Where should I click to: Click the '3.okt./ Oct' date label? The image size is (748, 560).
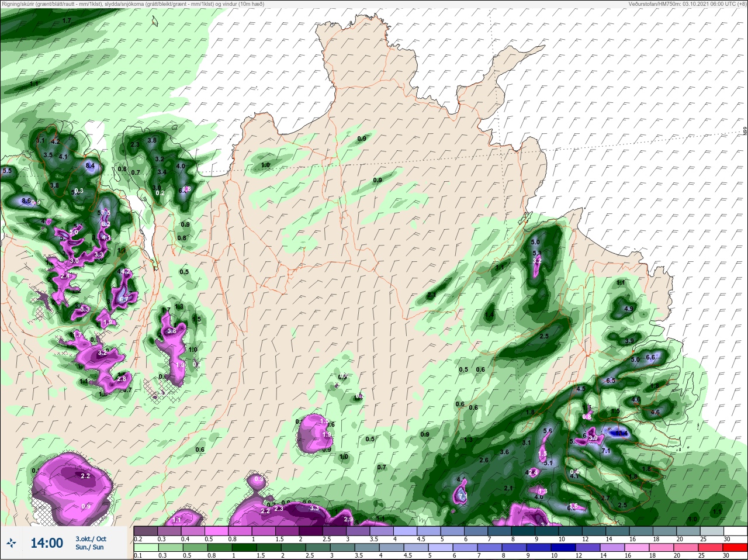click(91, 539)
